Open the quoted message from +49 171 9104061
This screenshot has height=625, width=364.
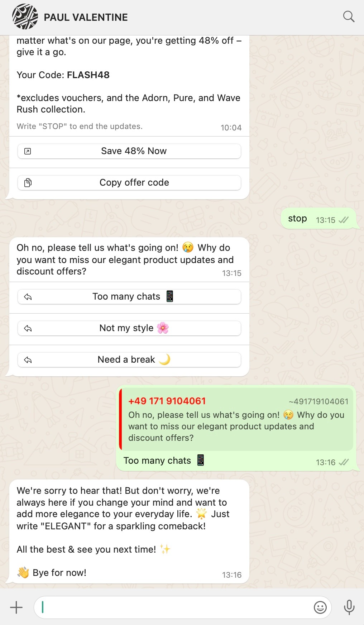tap(236, 419)
